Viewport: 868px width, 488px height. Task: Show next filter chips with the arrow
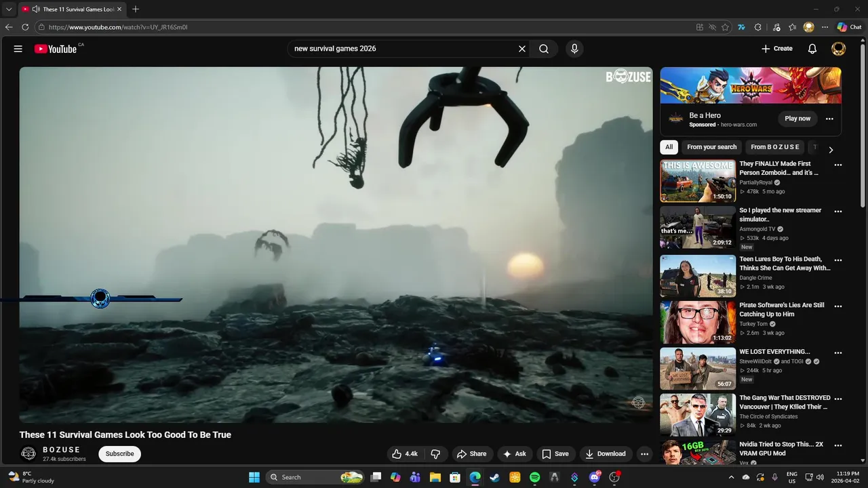(x=831, y=150)
